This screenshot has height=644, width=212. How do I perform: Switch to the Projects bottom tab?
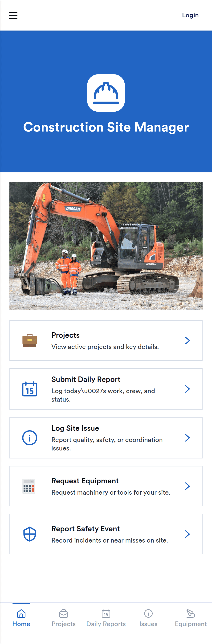point(64,618)
